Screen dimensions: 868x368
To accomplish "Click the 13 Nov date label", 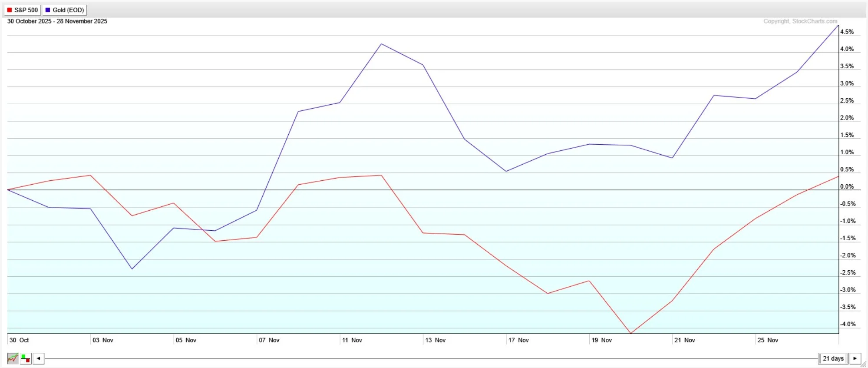I will click(x=436, y=340).
